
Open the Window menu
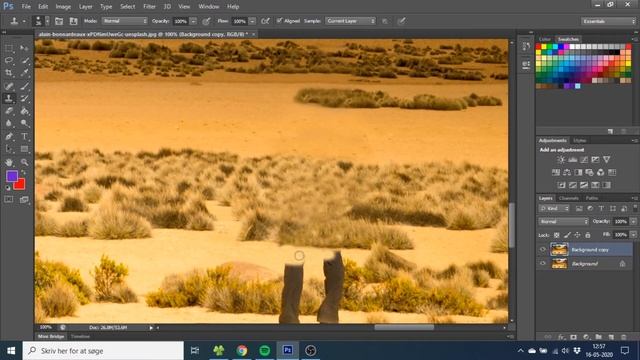tap(209, 7)
